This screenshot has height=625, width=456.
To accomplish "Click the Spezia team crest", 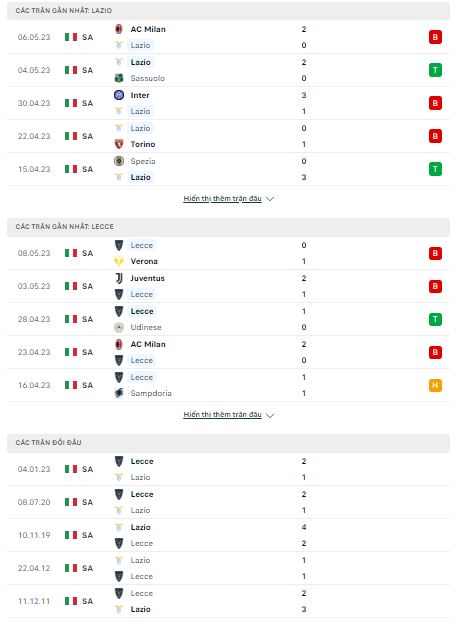I will [119, 161].
